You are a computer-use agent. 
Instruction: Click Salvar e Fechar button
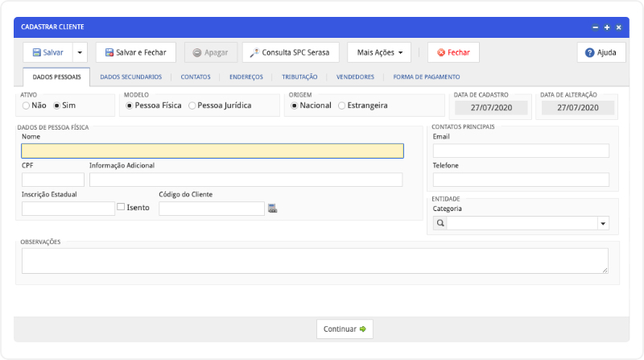point(135,52)
